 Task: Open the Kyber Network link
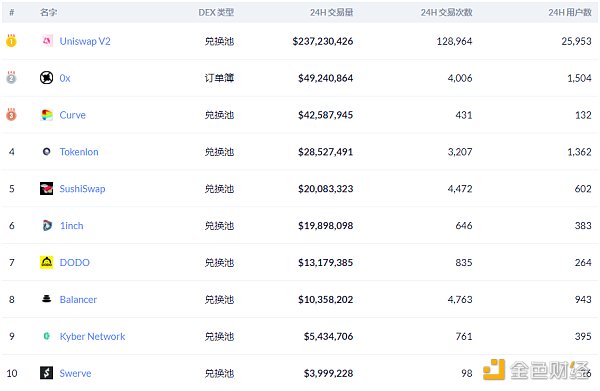[92, 336]
